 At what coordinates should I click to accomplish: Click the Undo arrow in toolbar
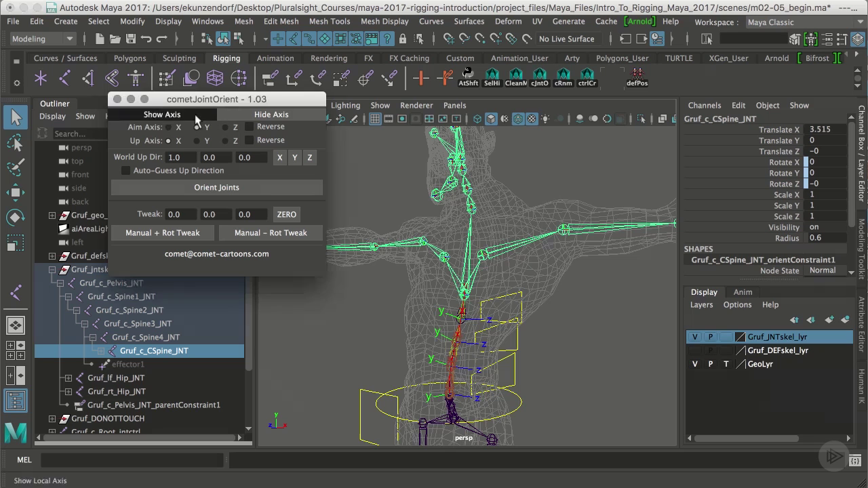tap(146, 39)
